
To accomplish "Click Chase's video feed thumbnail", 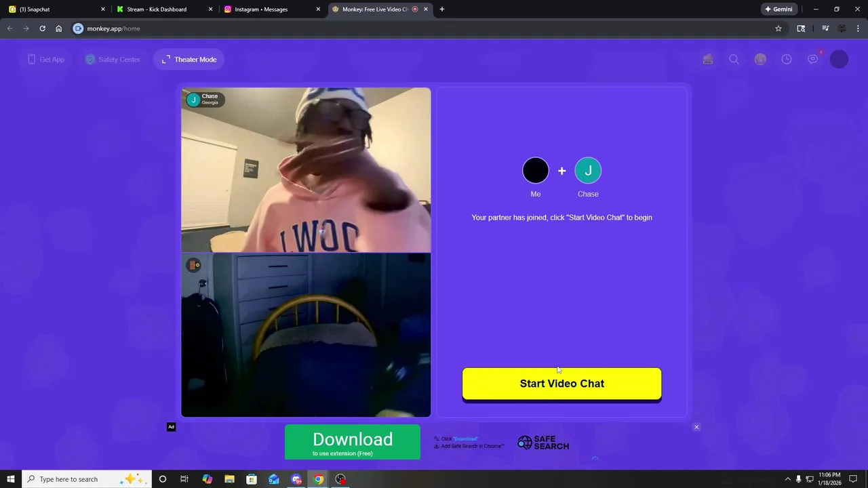I will point(306,170).
